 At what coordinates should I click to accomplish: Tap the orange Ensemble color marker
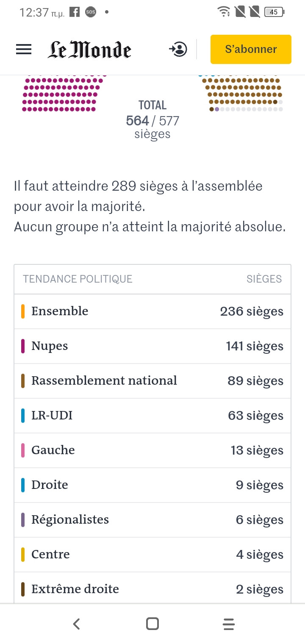coord(23,311)
